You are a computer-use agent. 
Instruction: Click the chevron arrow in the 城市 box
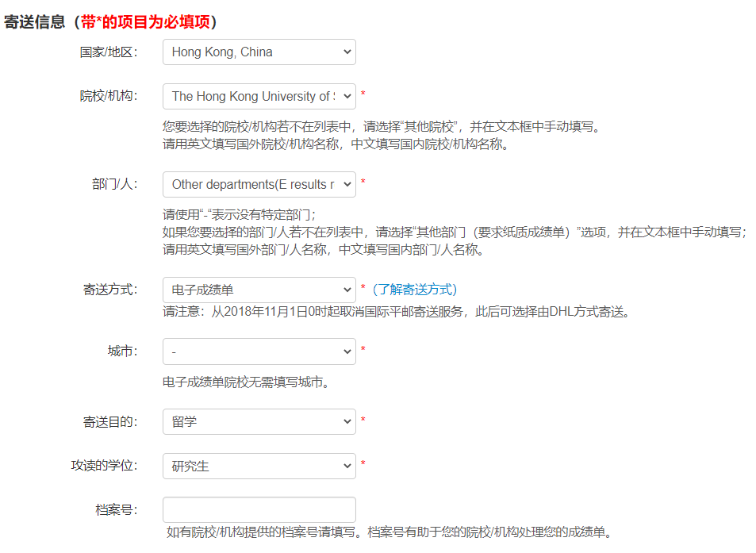click(347, 351)
